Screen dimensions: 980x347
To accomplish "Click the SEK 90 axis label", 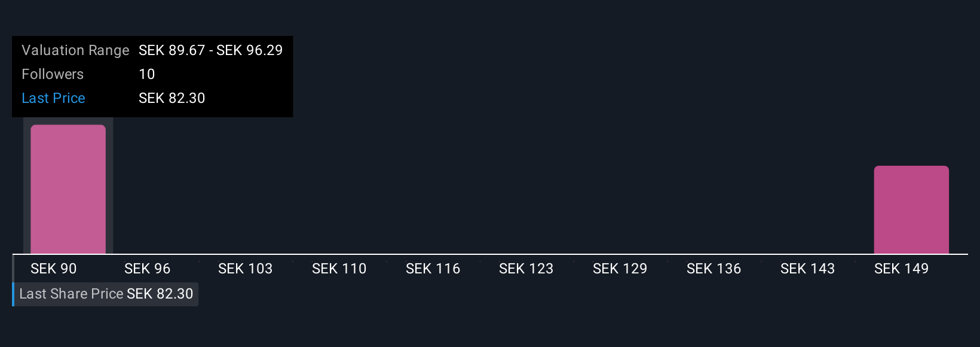I will [x=54, y=269].
